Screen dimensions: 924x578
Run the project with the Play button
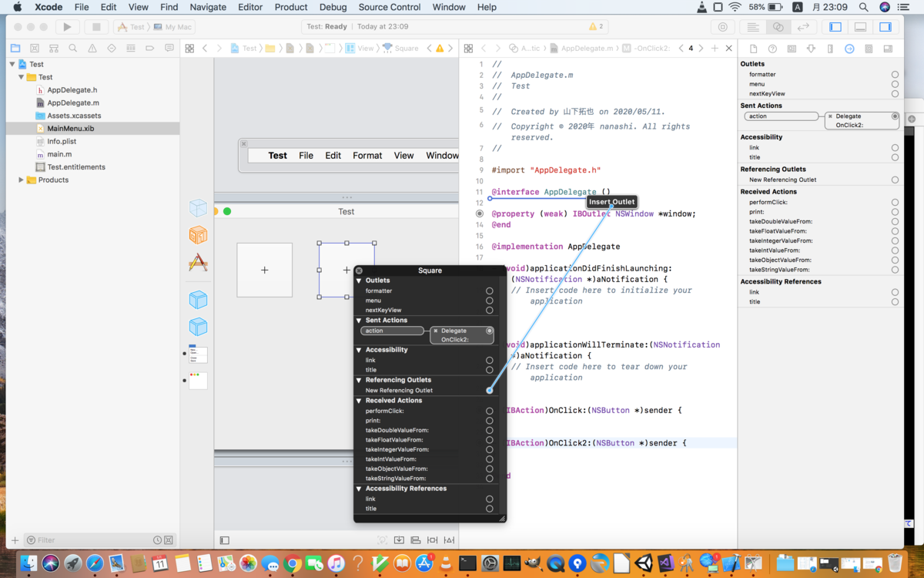[x=67, y=27]
